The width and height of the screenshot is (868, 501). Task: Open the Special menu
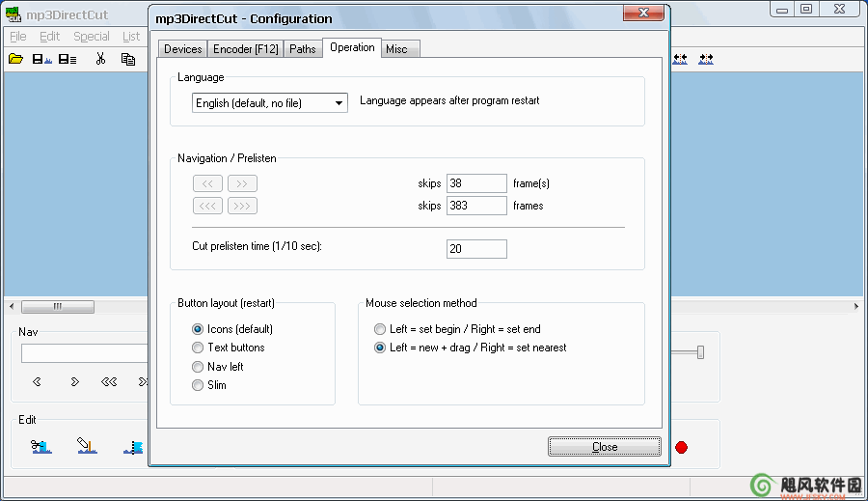click(92, 36)
